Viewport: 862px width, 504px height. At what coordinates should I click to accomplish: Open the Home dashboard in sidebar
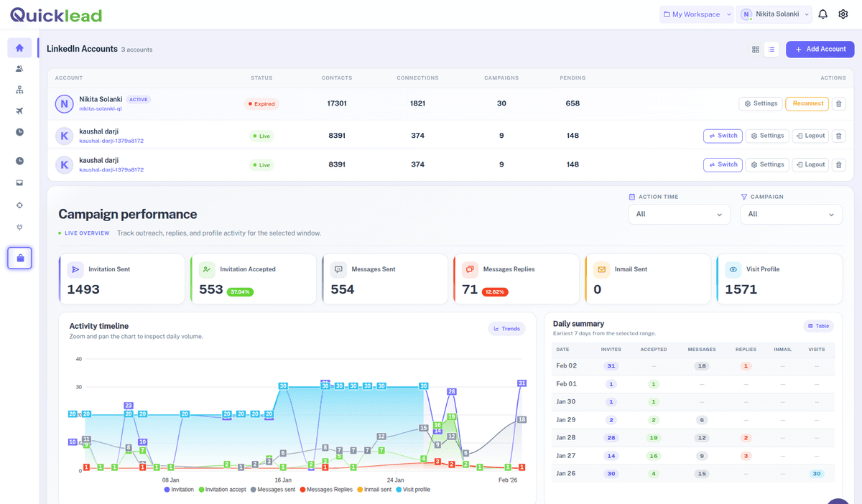click(19, 48)
